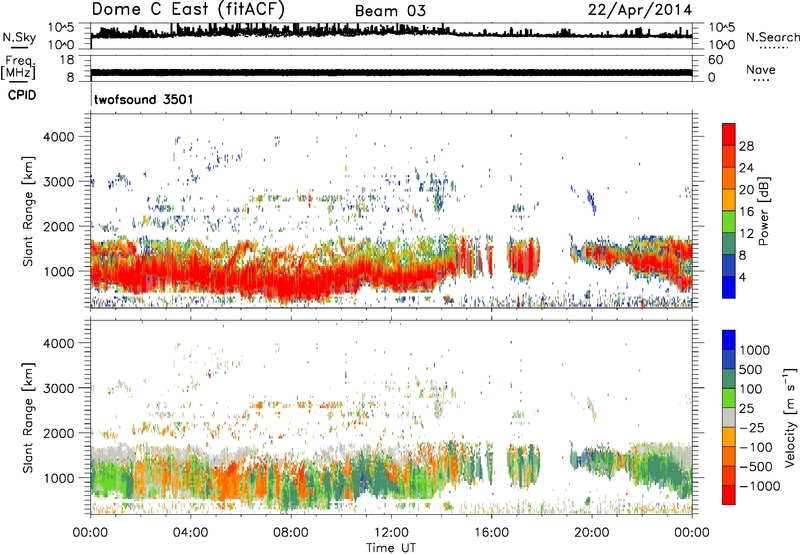800x554 pixels.
Task: Click the "2000" tick of the velocity panel
Action: (x=59, y=433)
